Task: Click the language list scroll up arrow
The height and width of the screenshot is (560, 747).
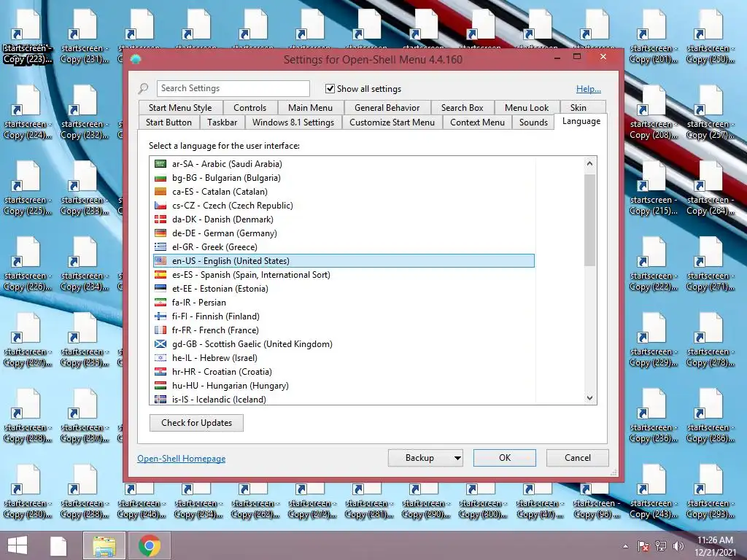Action: click(589, 164)
